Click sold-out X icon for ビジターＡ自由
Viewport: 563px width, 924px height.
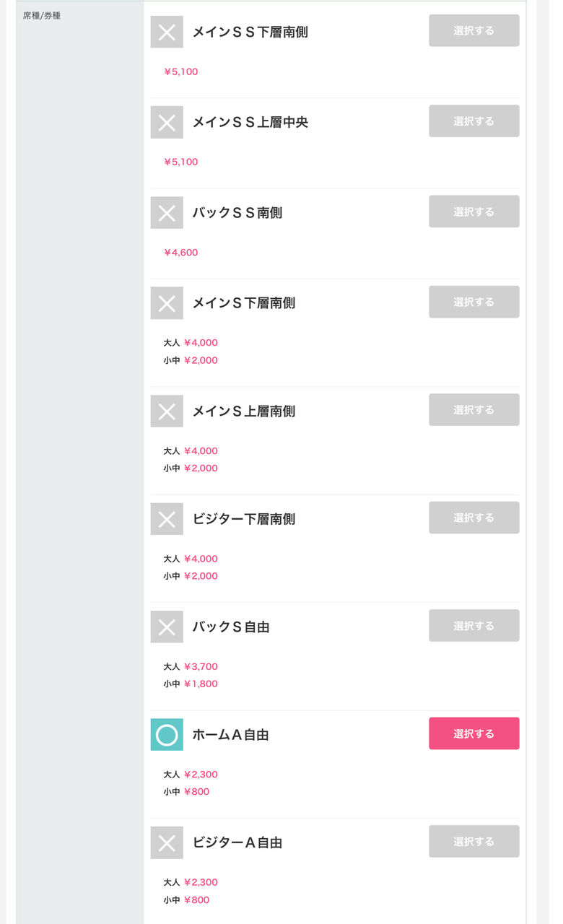[167, 842]
